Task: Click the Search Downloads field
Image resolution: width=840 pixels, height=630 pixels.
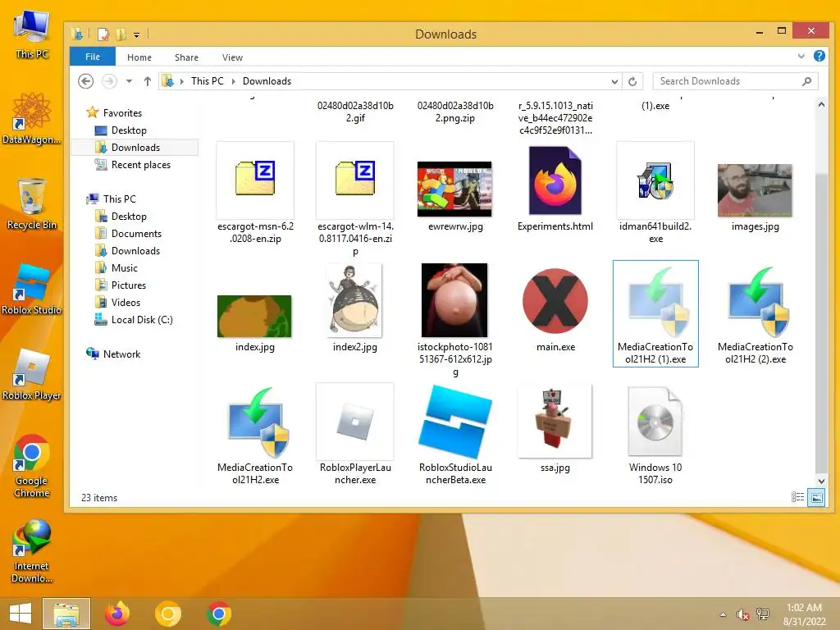Action: coord(735,81)
